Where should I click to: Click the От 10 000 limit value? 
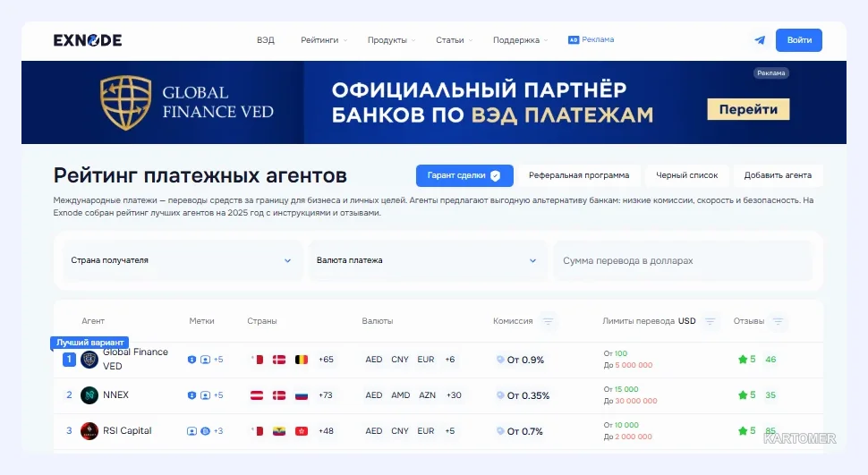621,425
